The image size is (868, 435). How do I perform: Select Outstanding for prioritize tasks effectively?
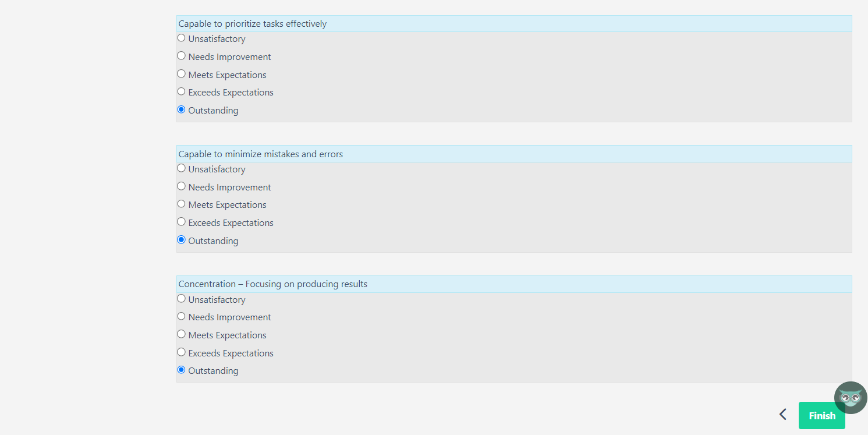(x=182, y=109)
